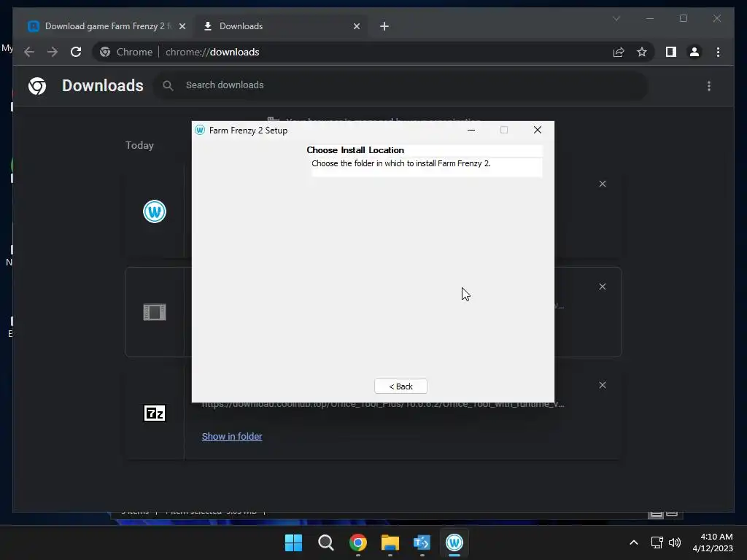Open a new Chrome tab
Image resolution: width=747 pixels, height=560 pixels.
point(384,26)
